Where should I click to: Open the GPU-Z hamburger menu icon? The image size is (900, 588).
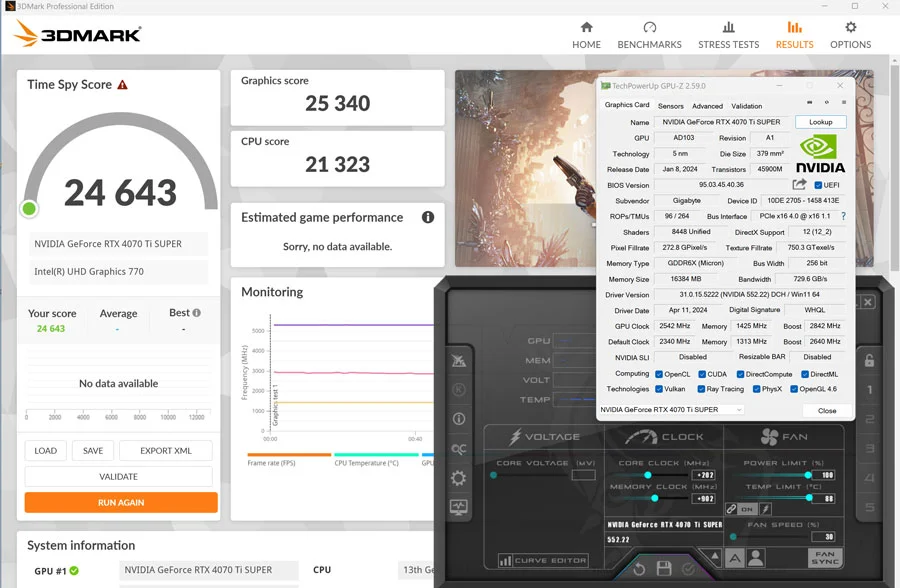tap(844, 102)
